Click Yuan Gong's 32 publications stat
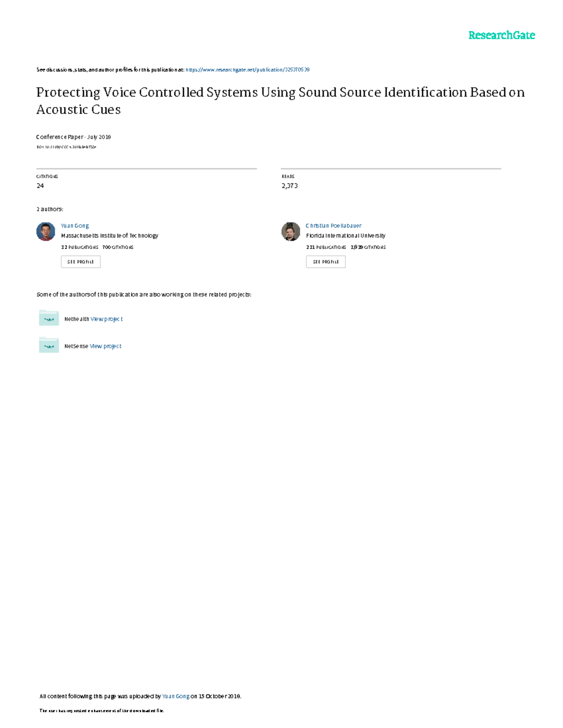Viewport: 563px width, 728px height. click(79, 247)
